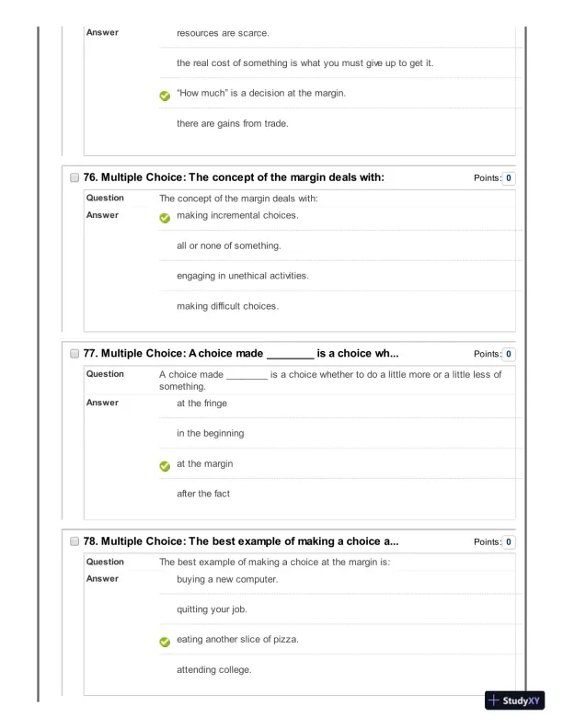This screenshot has height=728, width=563.
Task: Select the answer "there are gains from trade"
Action: 232,123
